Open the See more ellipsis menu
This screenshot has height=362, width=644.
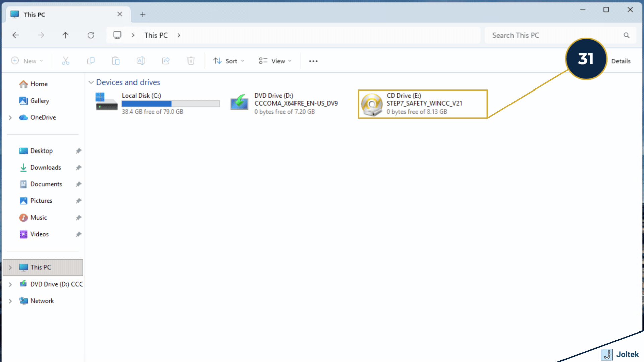click(x=313, y=61)
